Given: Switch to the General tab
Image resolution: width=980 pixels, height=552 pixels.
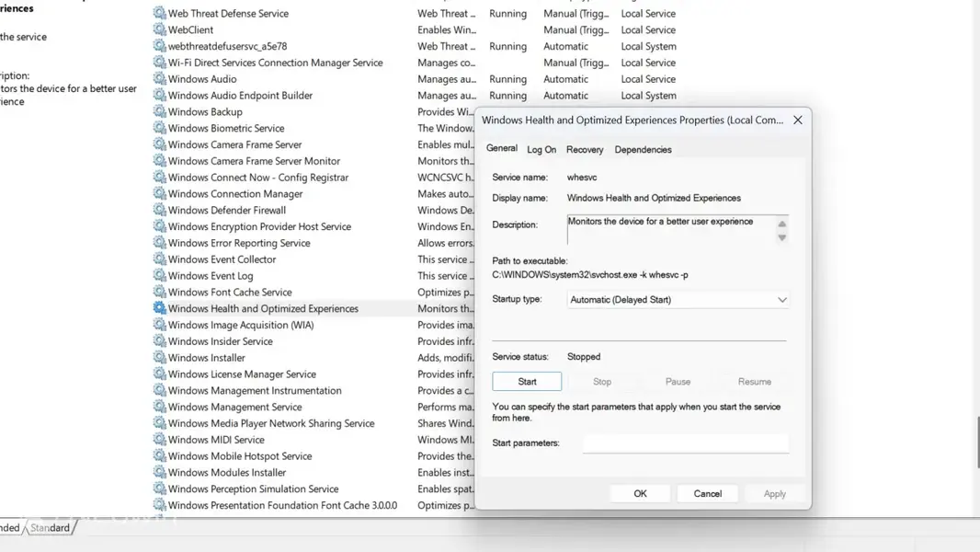Looking at the screenshot, I should point(501,148).
